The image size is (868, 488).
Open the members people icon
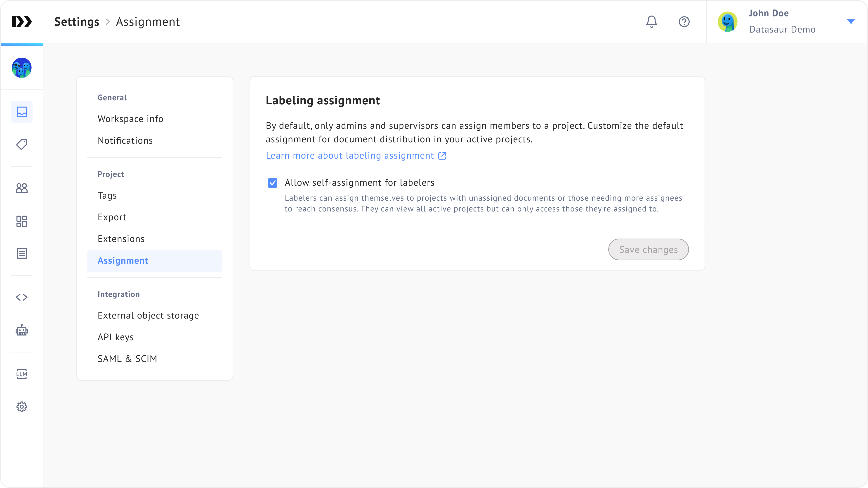tap(22, 188)
